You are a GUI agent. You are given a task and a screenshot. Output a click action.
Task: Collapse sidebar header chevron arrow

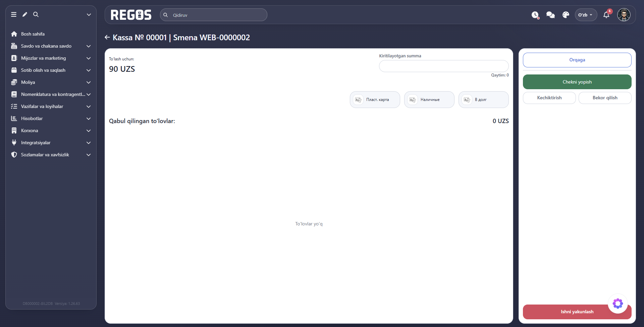pos(89,14)
